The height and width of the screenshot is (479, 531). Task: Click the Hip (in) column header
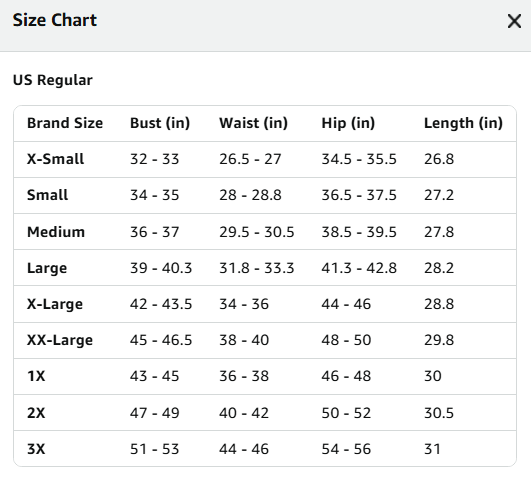pyautogui.click(x=348, y=123)
